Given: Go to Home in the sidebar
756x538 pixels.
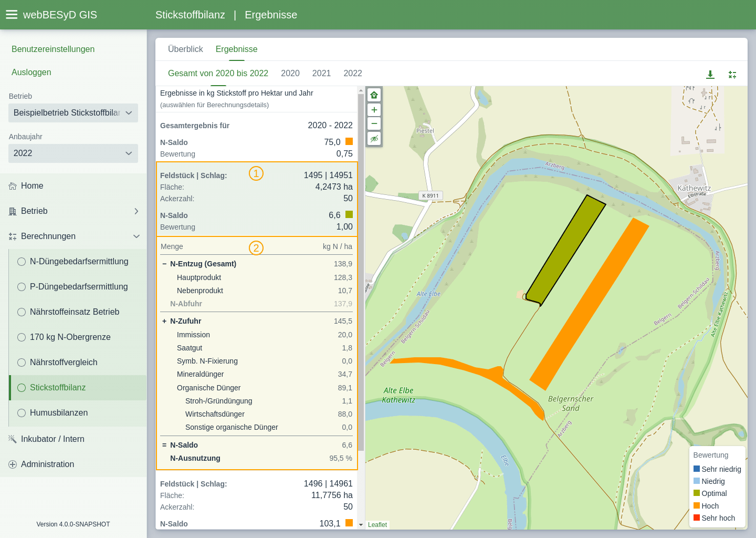Looking at the screenshot, I should coord(73,186).
